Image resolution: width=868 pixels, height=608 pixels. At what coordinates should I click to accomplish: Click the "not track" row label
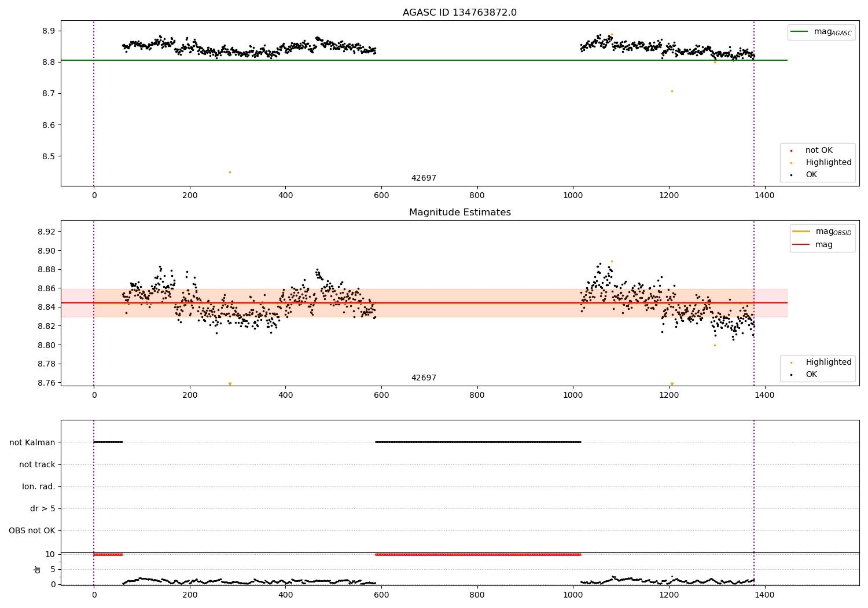pos(37,464)
